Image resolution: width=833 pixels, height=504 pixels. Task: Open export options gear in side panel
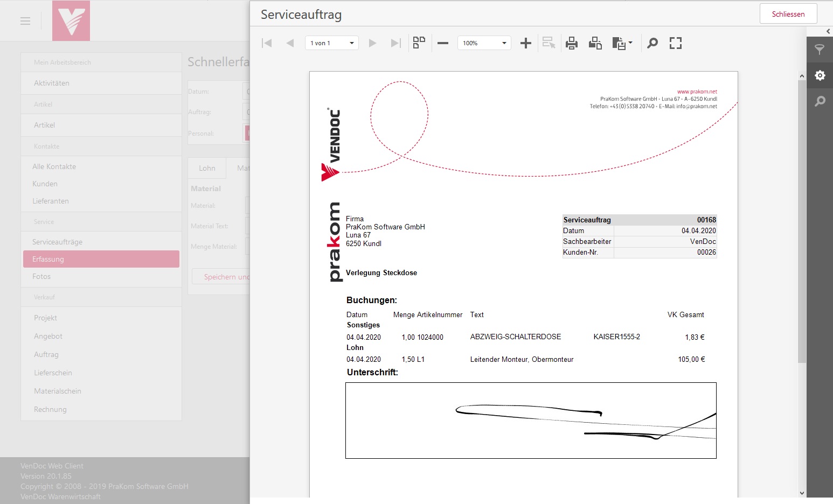[x=820, y=75]
